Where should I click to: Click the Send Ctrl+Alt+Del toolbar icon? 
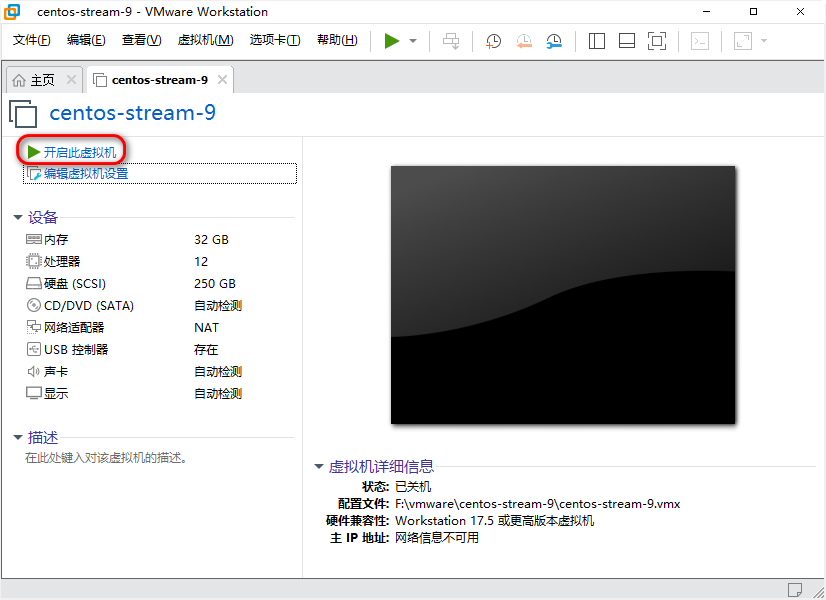[451, 41]
